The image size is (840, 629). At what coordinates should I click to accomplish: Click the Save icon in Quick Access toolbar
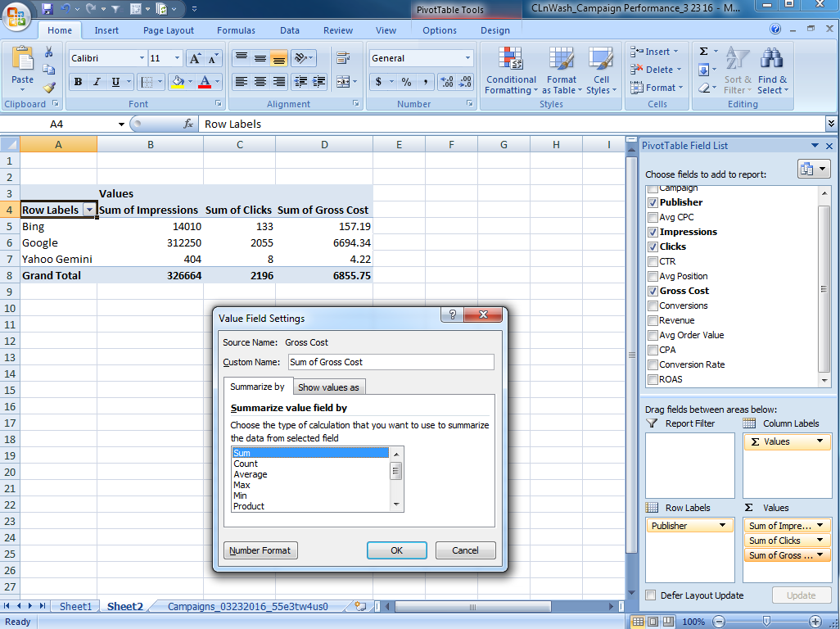(47, 8)
